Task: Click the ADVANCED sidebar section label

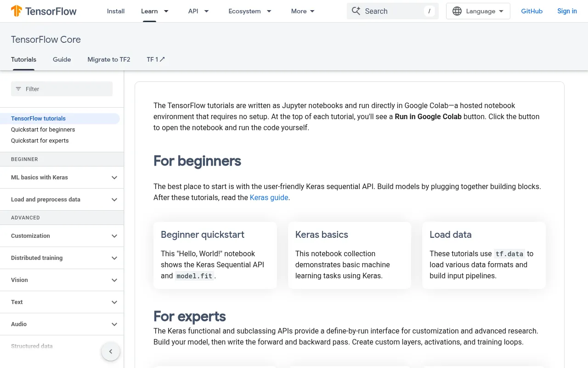Action: click(25, 218)
